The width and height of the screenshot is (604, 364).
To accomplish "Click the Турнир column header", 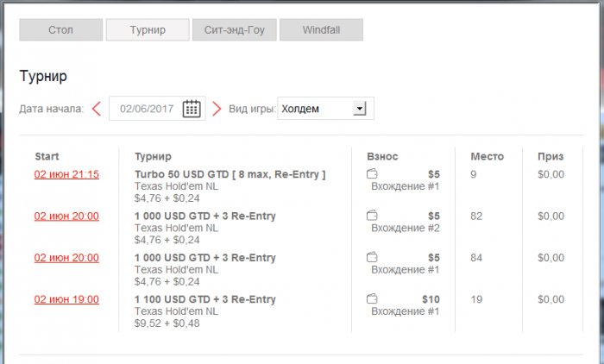I will click(153, 156).
